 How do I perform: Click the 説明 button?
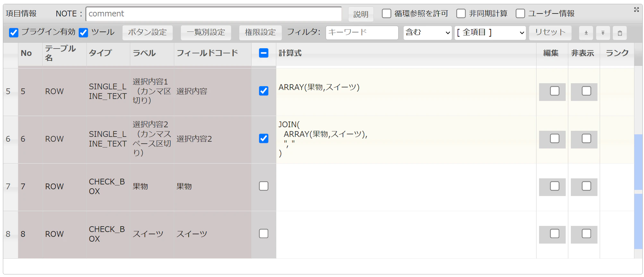pos(361,14)
